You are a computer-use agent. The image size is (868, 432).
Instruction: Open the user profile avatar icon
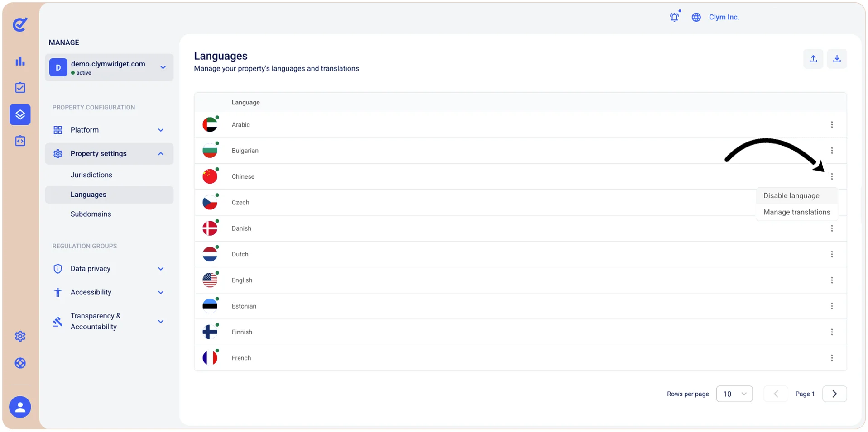pyautogui.click(x=20, y=407)
